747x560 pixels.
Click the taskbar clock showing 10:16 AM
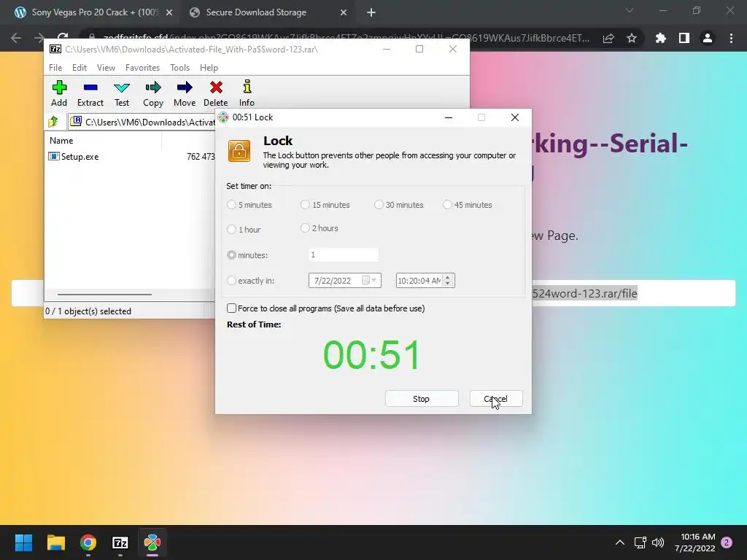click(695, 542)
